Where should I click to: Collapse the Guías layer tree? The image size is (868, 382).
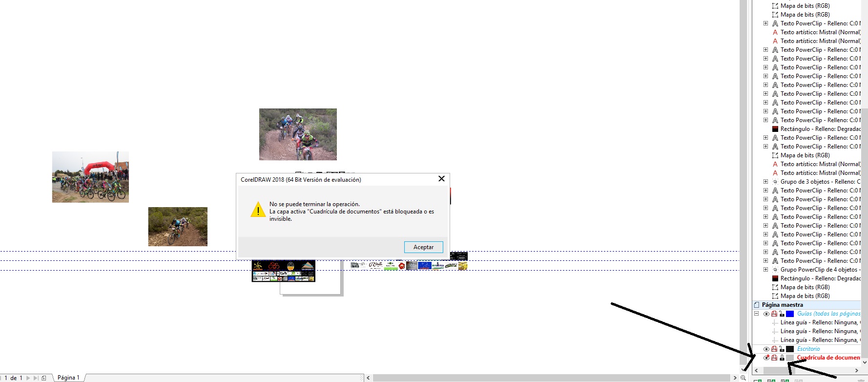point(756,314)
